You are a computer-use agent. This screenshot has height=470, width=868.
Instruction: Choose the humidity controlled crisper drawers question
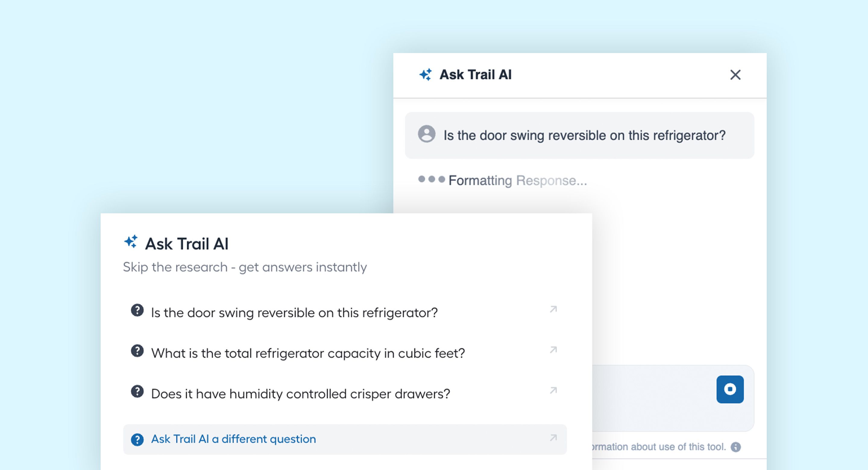pos(300,394)
